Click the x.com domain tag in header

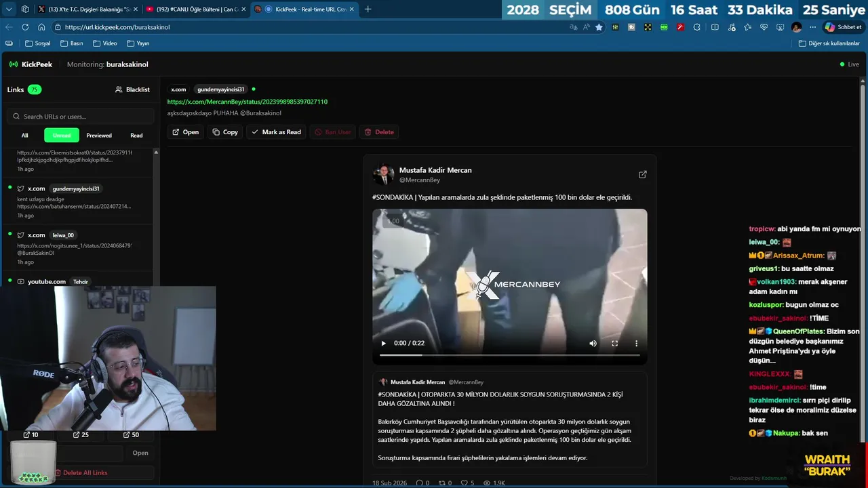pyautogui.click(x=178, y=89)
